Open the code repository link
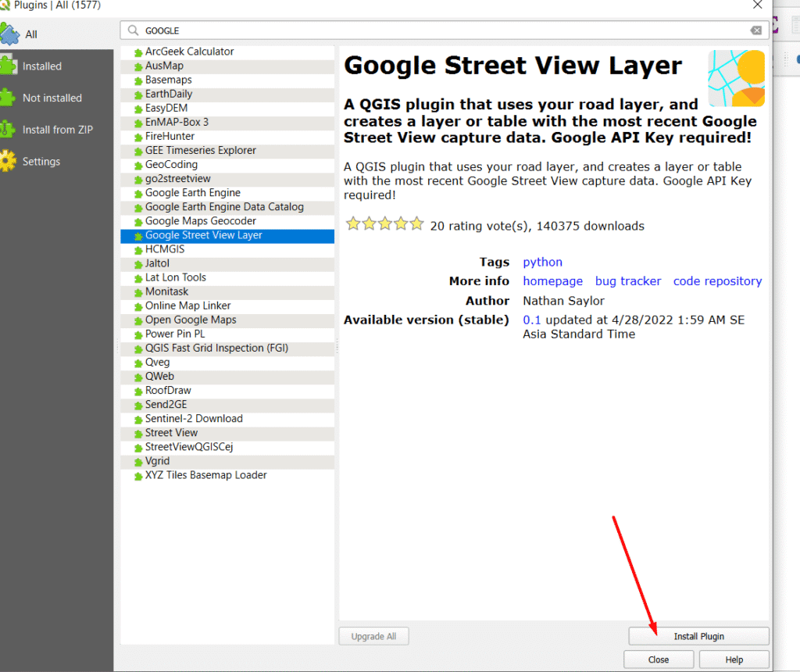 [717, 281]
